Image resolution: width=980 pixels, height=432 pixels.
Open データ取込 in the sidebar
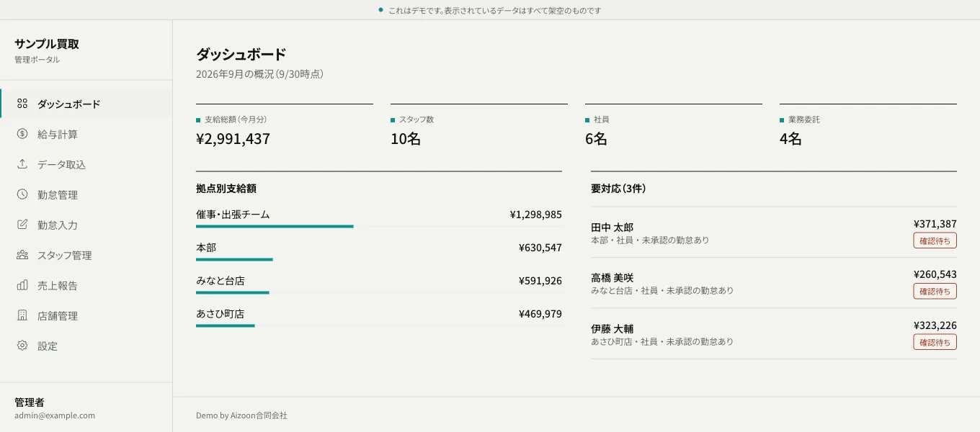(86, 164)
